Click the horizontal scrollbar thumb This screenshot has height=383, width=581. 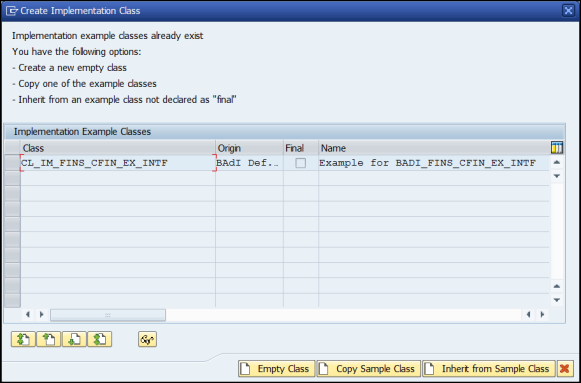click(x=108, y=315)
